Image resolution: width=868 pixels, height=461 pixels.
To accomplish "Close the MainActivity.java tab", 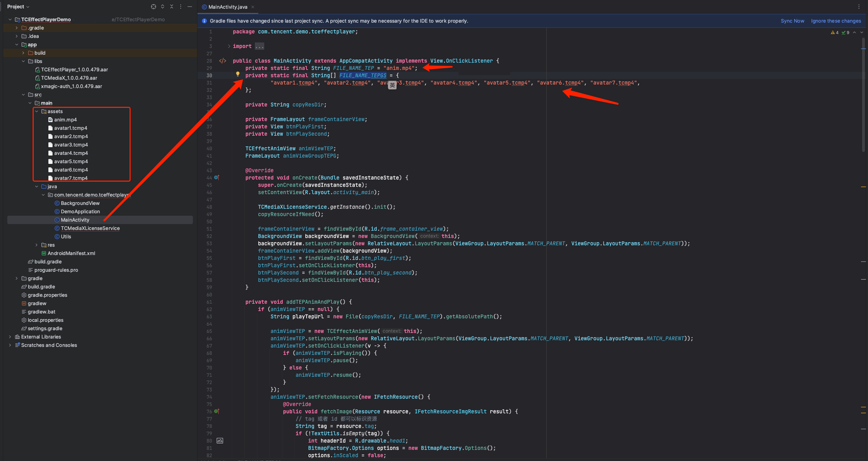I will [253, 7].
